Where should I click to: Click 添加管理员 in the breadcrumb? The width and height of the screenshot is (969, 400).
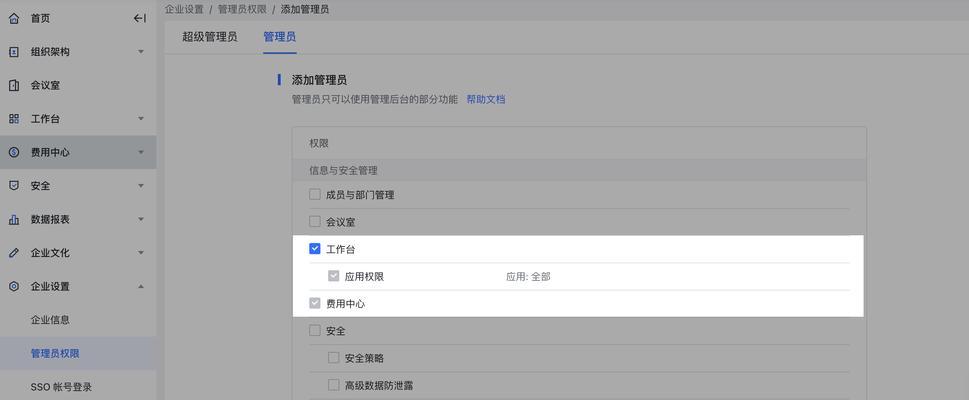[304, 9]
